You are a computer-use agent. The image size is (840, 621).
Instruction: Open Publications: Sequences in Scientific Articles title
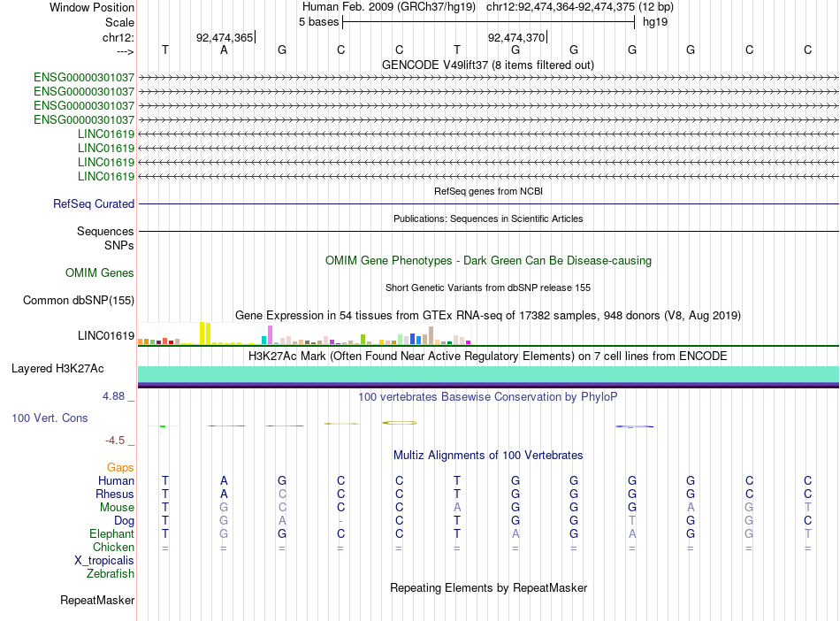(488, 218)
